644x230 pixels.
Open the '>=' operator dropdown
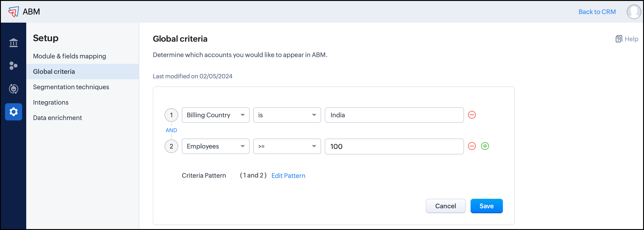pos(287,146)
